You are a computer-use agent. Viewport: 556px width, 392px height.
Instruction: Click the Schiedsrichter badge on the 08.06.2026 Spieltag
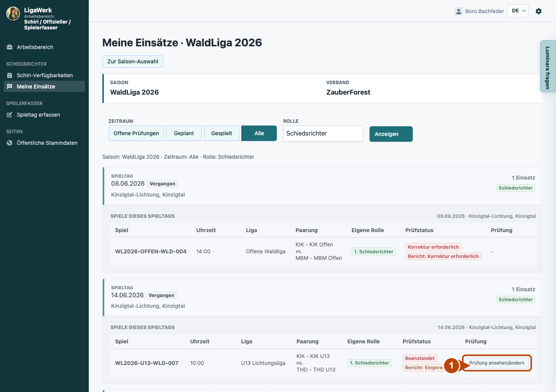point(515,188)
